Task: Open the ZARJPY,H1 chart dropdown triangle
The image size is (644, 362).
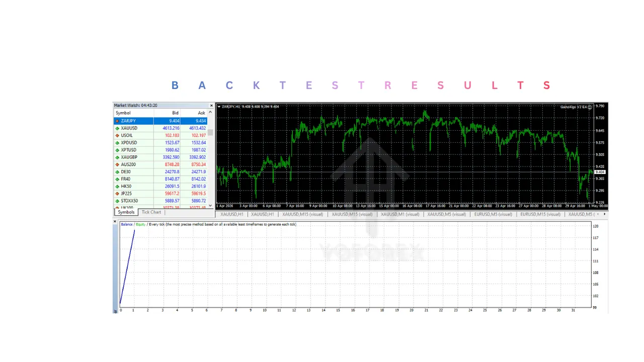Action: point(219,107)
